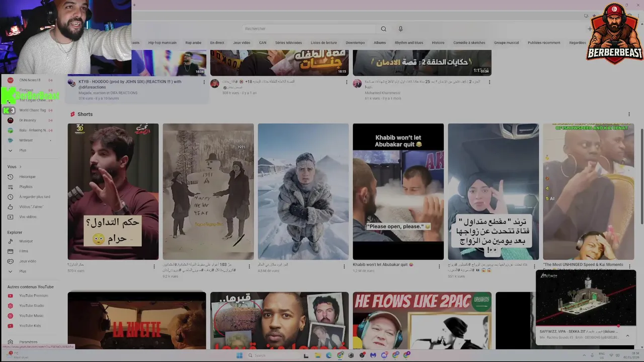The height and width of the screenshot is (362, 644).
Task: Start voice search with microphone icon
Action: coord(400,29)
